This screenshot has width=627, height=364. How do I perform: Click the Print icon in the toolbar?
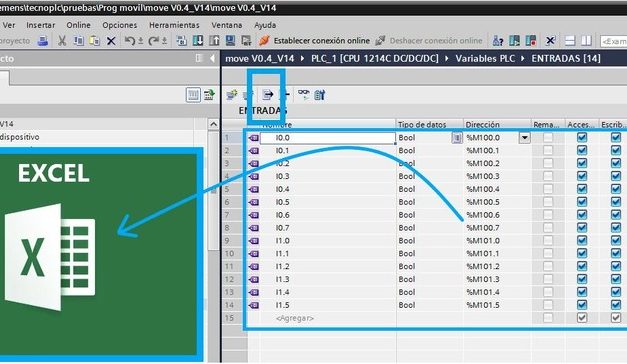43,40
